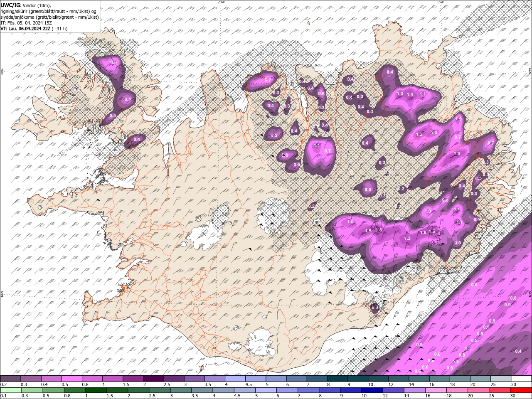This screenshot has width=532, height=399.
Task: Click the '4.5' label under the upper legend row
Action: coord(249,384)
